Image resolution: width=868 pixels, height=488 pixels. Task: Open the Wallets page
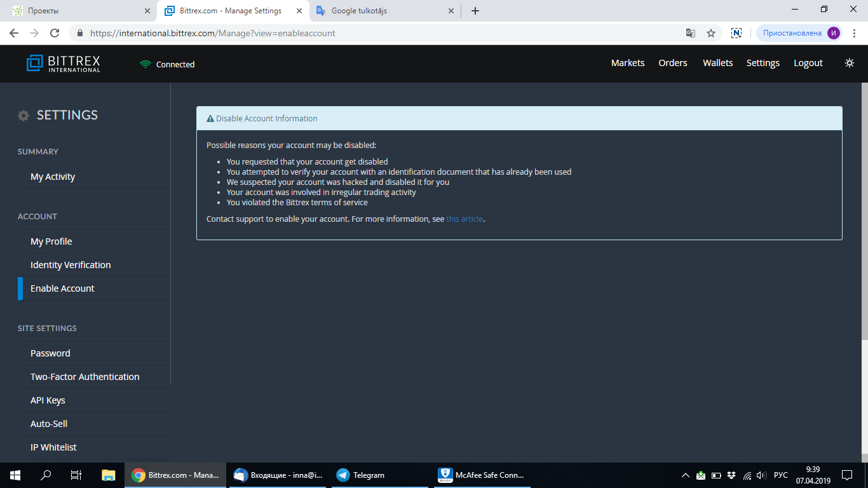click(718, 63)
